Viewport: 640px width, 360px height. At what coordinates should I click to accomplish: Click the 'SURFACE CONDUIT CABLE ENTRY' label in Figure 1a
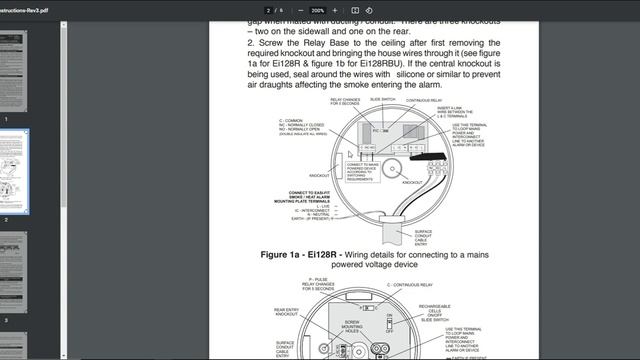pos(423,238)
